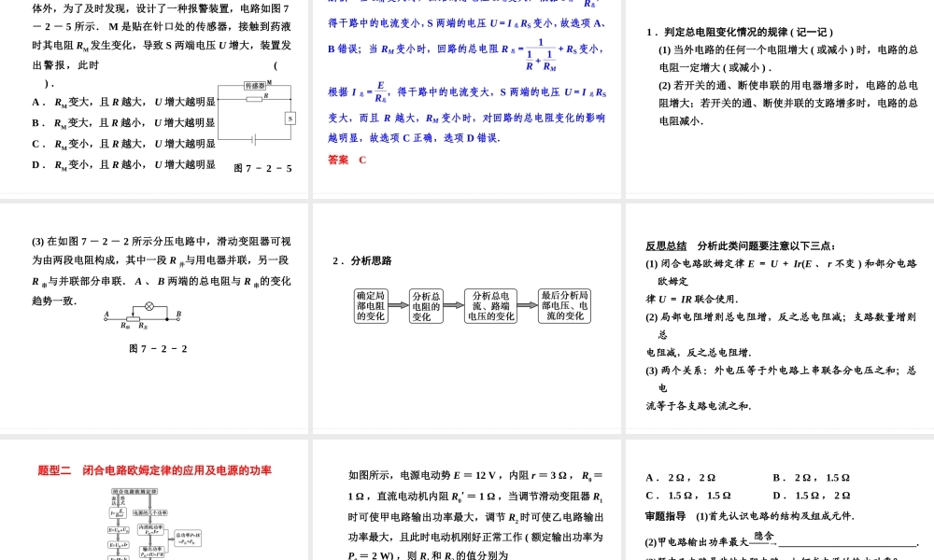Click flowchart box '分析总电阻的变化'

point(426,306)
